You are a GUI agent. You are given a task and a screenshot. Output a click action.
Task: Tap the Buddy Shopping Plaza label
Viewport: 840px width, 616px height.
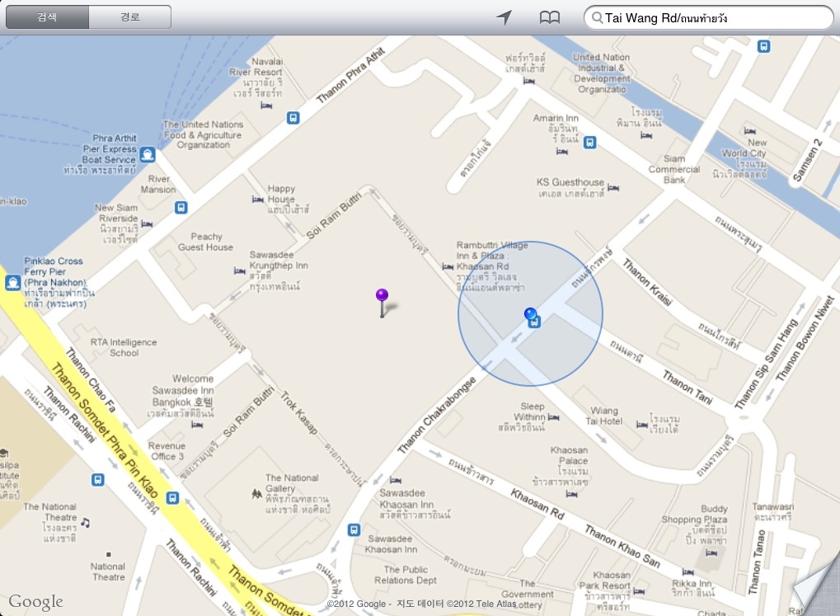point(694,514)
